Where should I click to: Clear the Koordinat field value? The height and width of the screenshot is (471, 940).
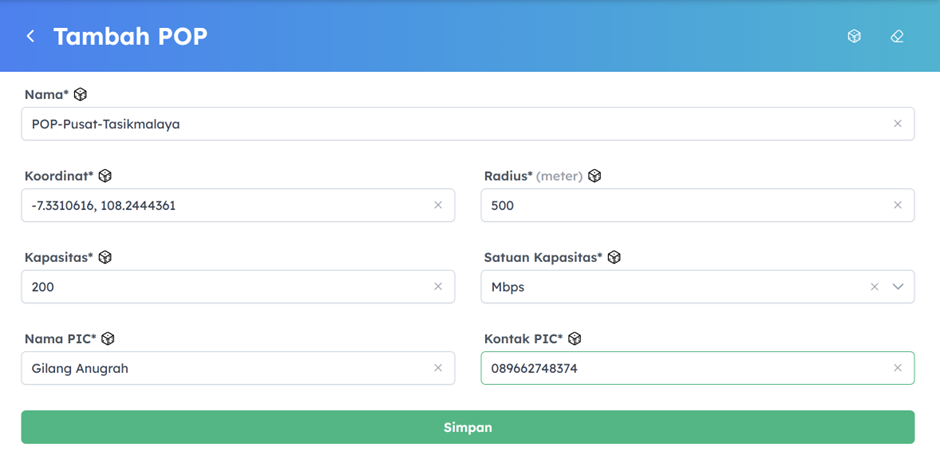coord(438,205)
